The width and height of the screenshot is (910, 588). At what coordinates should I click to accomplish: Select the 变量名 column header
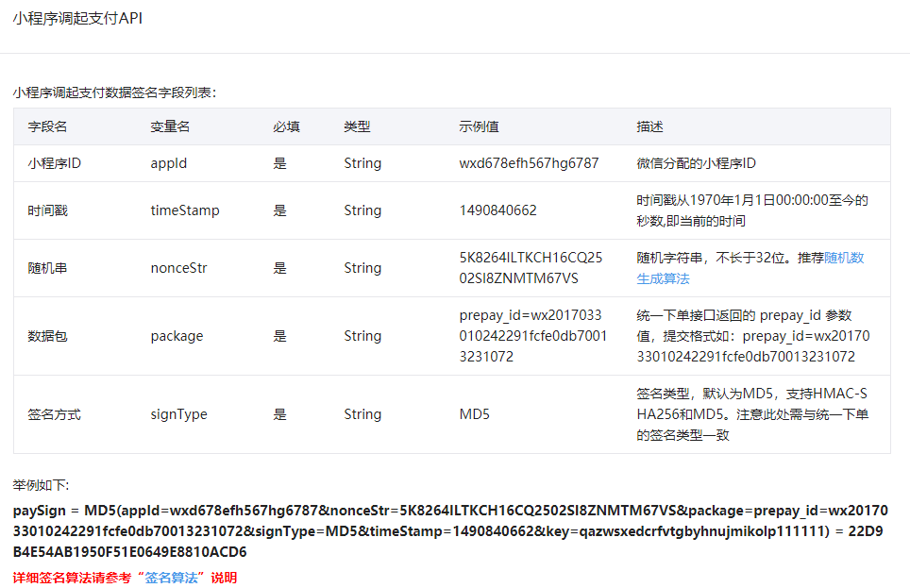click(170, 126)
